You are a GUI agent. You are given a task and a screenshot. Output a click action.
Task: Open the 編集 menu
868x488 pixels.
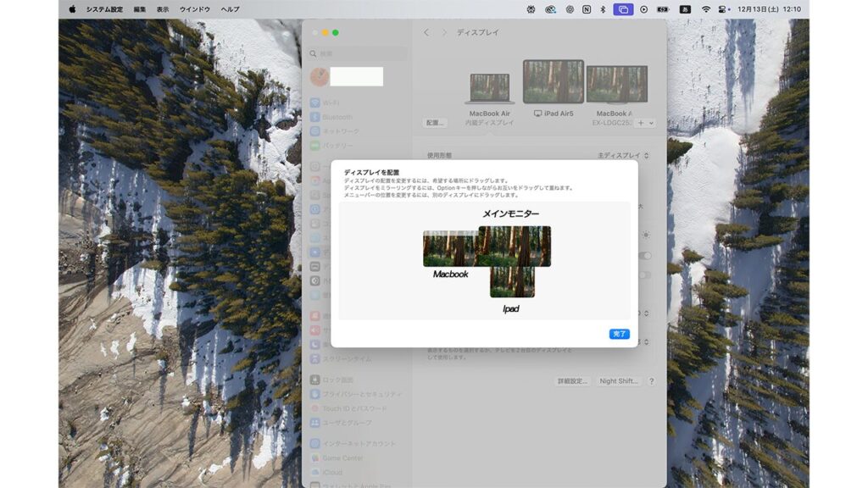click(139, 9)
